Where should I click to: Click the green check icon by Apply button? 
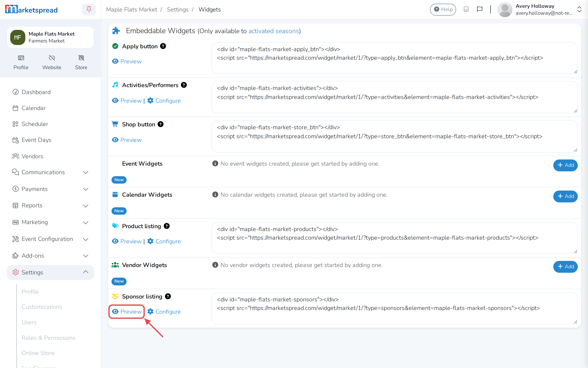coord(115,46)
